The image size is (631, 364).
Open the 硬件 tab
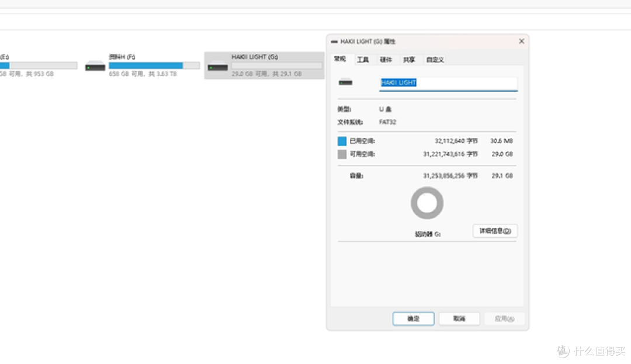click(386, 60)
